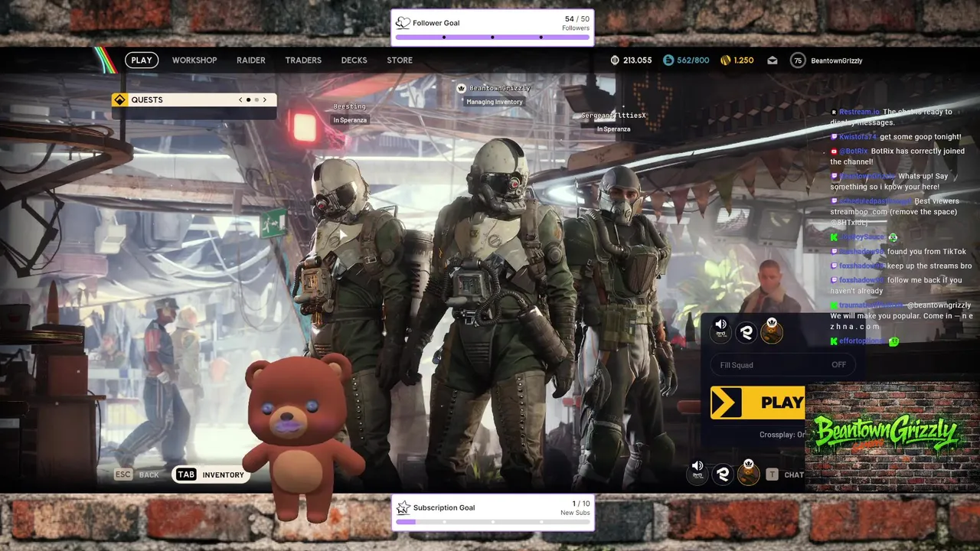Open the STORE tab
The height and width of the screenshot is (551, 980).
[400, 60]
